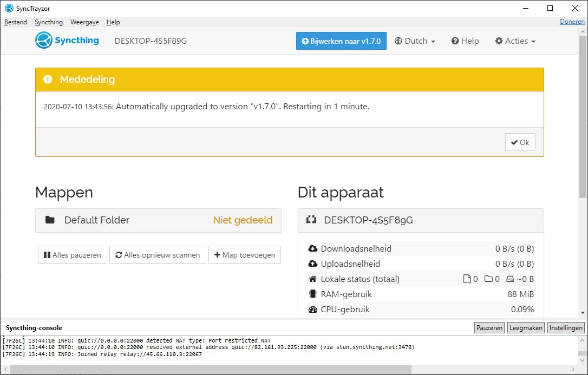Click the Default Folder folder icon
This screenshot has height=375, width=588.
click(x=50, y=220)
